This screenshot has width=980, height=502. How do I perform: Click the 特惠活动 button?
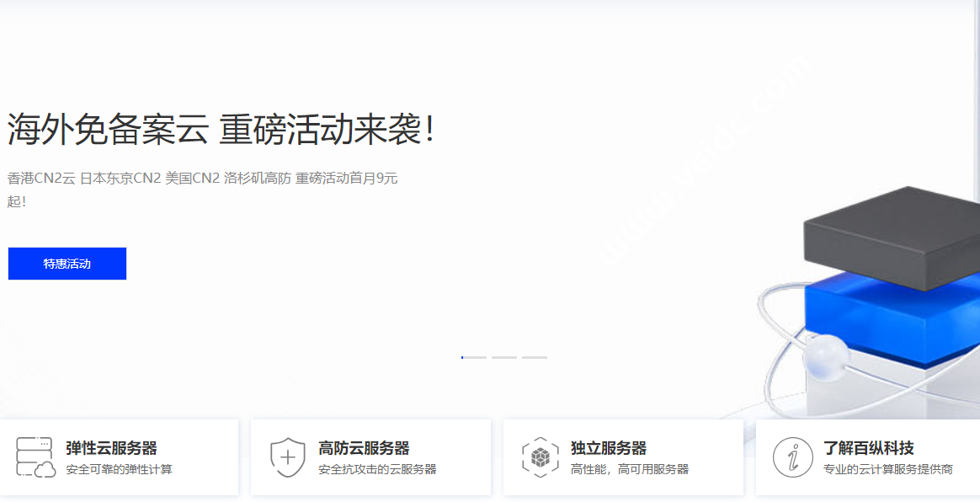click(x=67, y=263)
